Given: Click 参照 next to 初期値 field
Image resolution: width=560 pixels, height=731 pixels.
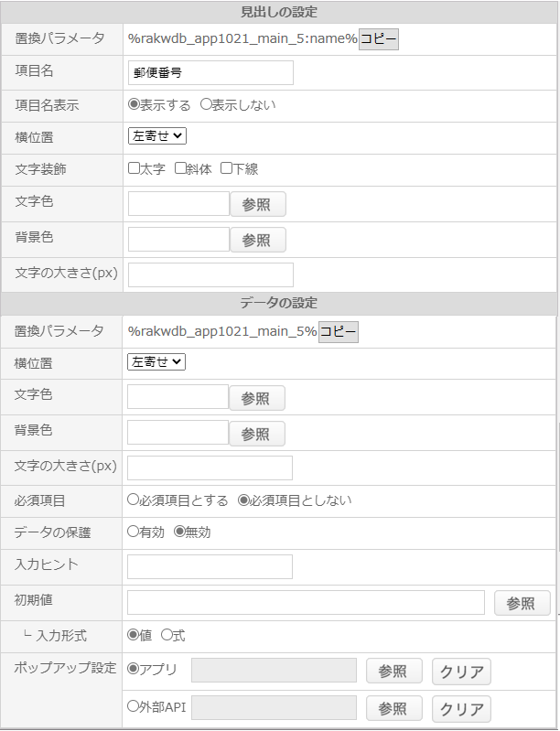Looking at the screenshot, I should 522,603.
